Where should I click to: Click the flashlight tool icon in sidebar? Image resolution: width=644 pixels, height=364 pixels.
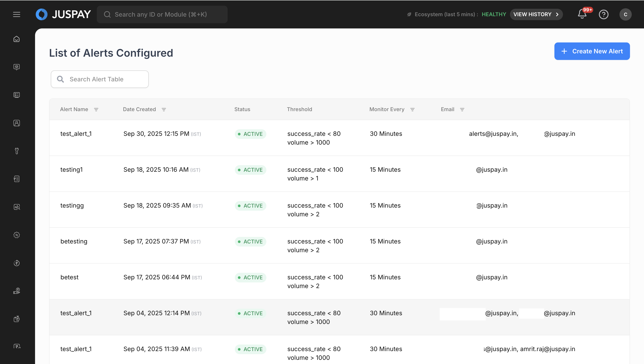point(16,151)
